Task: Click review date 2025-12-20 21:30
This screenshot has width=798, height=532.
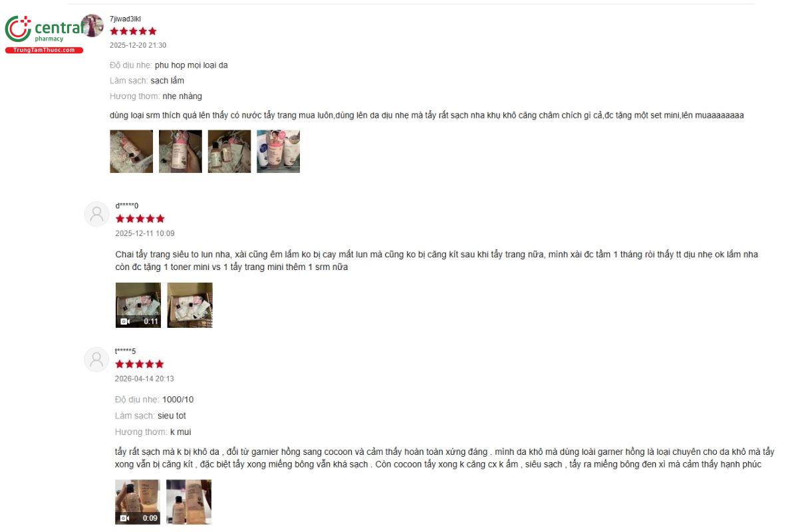Action: coord(138,45)
